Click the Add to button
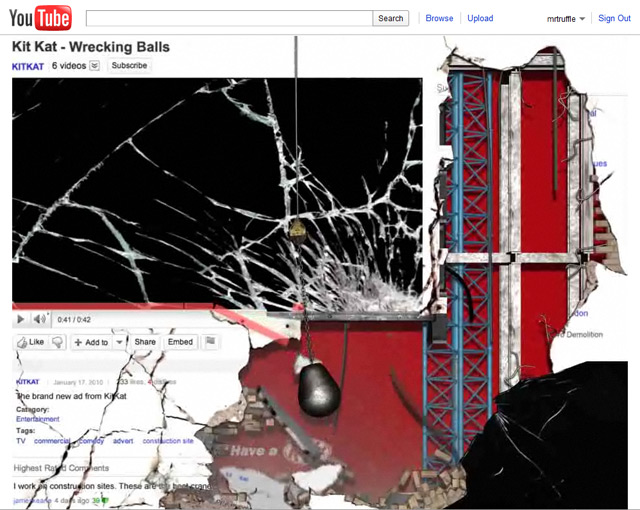Screen dimensions: 640x510 pos(92,342)
